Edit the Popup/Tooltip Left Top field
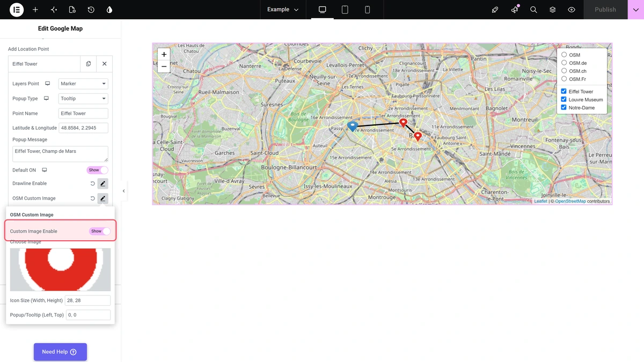The height and width of the screenshot is (362, 644). (x=88, y=315)
